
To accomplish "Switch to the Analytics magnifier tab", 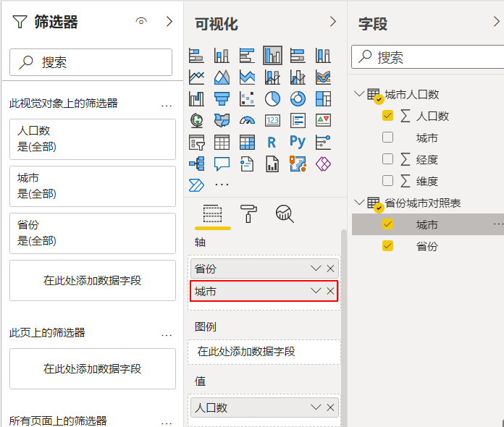I will 285,214.
